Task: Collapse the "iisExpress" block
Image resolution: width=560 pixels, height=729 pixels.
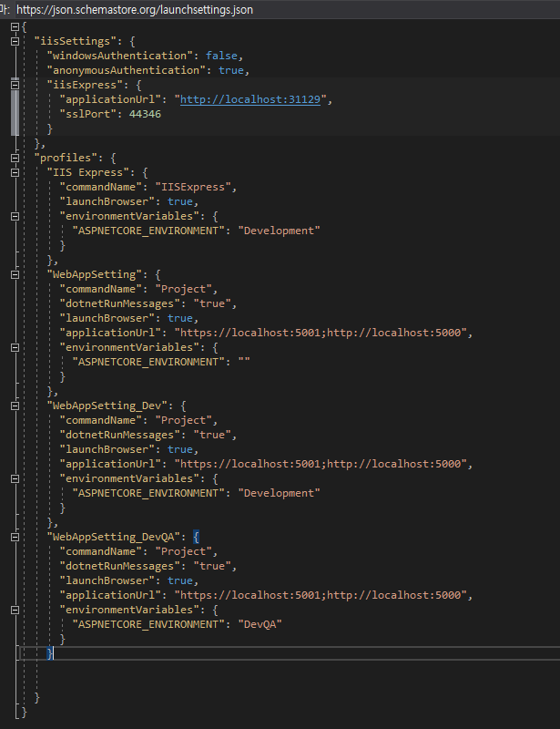Action: [15, 85]
